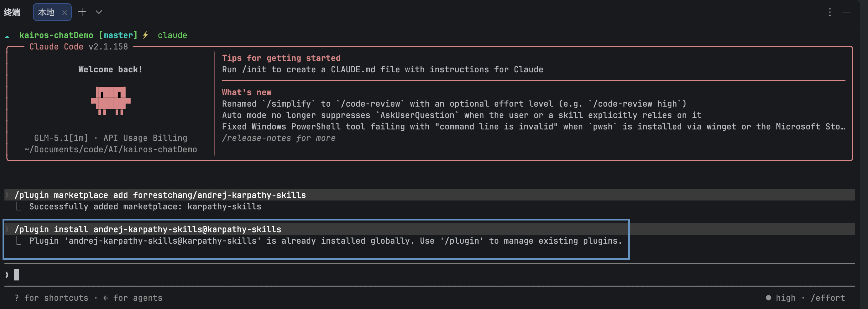Open a new terminal tab with plus icon
This screenshot has height=309, width=868.
click(82, 12)
